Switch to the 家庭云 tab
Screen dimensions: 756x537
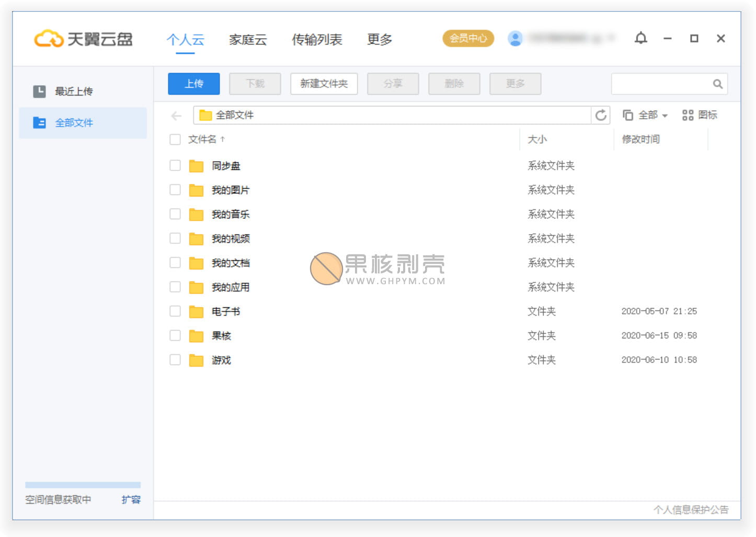point(248,40)
